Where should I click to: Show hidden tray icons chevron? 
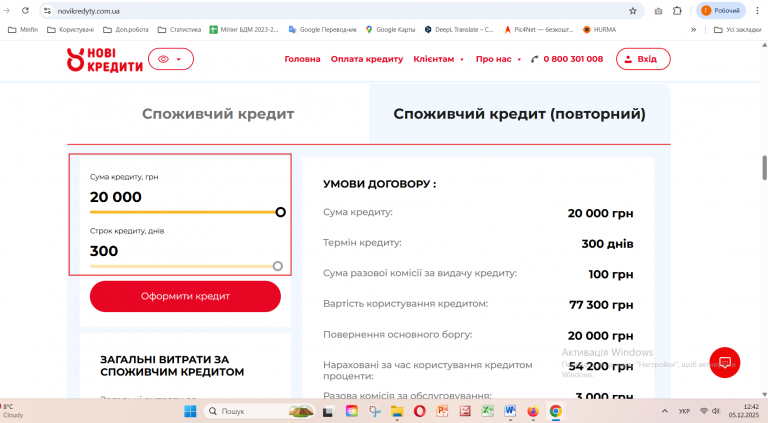click(x=665, y=411)
